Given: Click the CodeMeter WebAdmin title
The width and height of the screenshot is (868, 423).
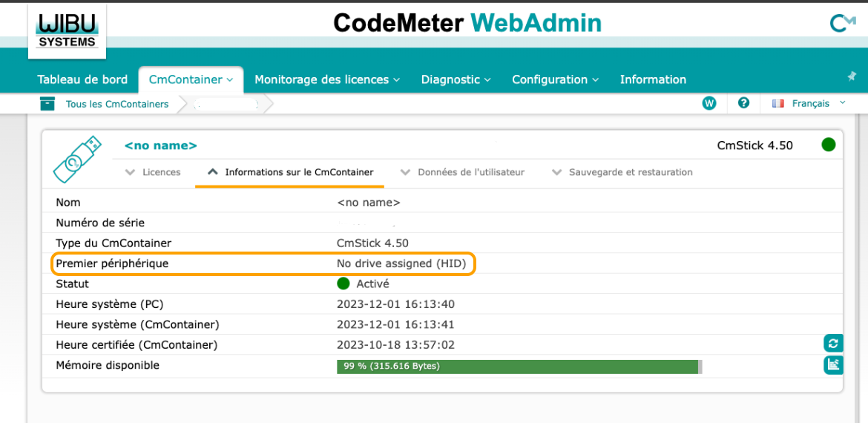Looking at the screenshot, I should [467, 23].
